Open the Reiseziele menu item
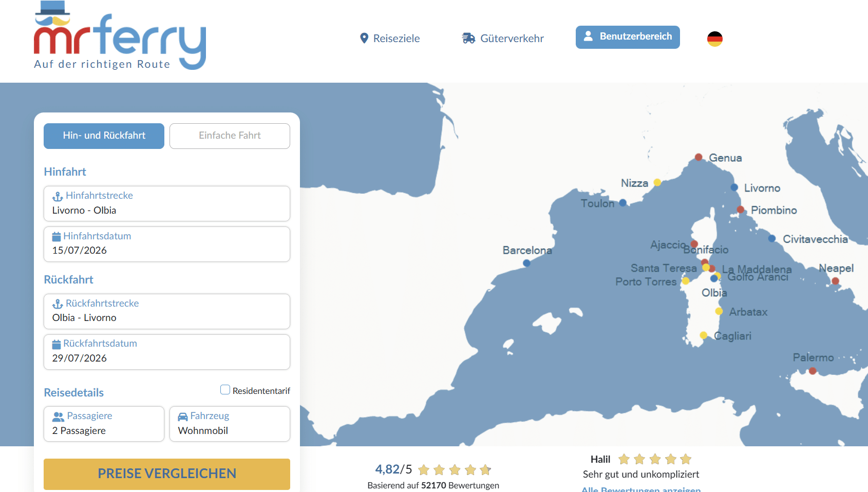868x492 pixels. click(x=390, y=39)
